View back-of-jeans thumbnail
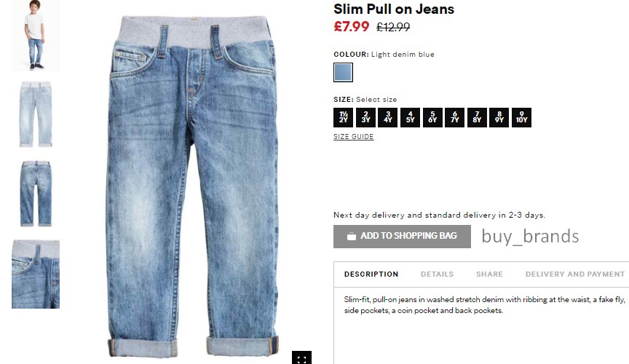Image resolution: width=629 pixels, height=364 pixels. click(x=35, y=194)
